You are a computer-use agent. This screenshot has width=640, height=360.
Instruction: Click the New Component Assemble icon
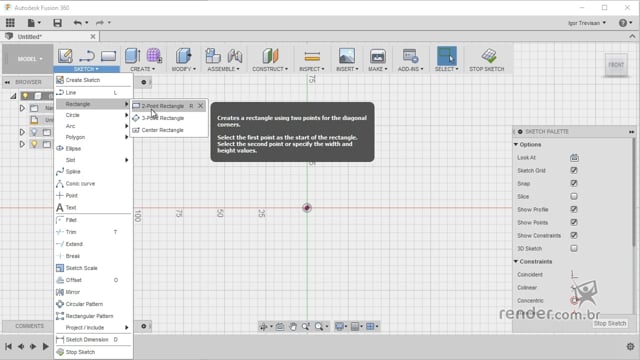(213, 56)
